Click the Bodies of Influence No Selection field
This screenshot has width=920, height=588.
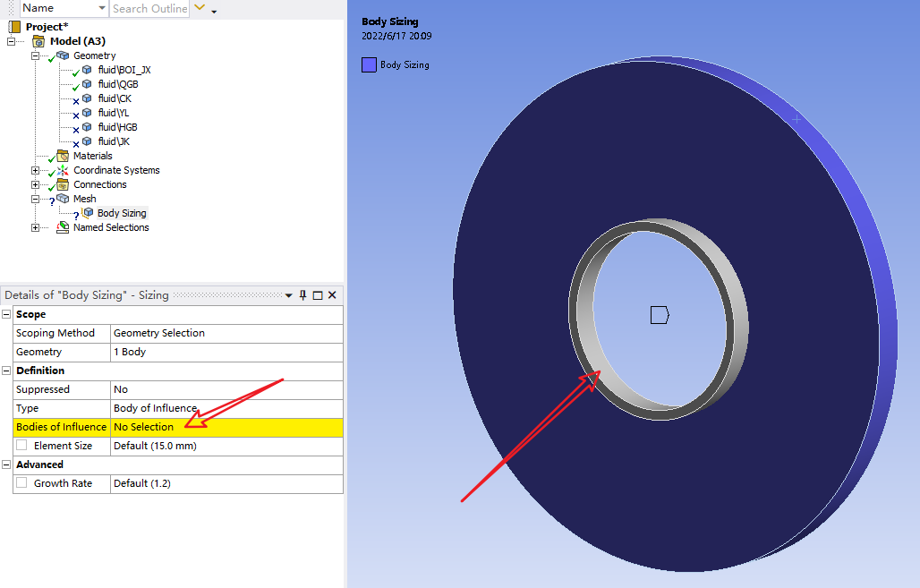pyautogui.click(x=226, y=427)
